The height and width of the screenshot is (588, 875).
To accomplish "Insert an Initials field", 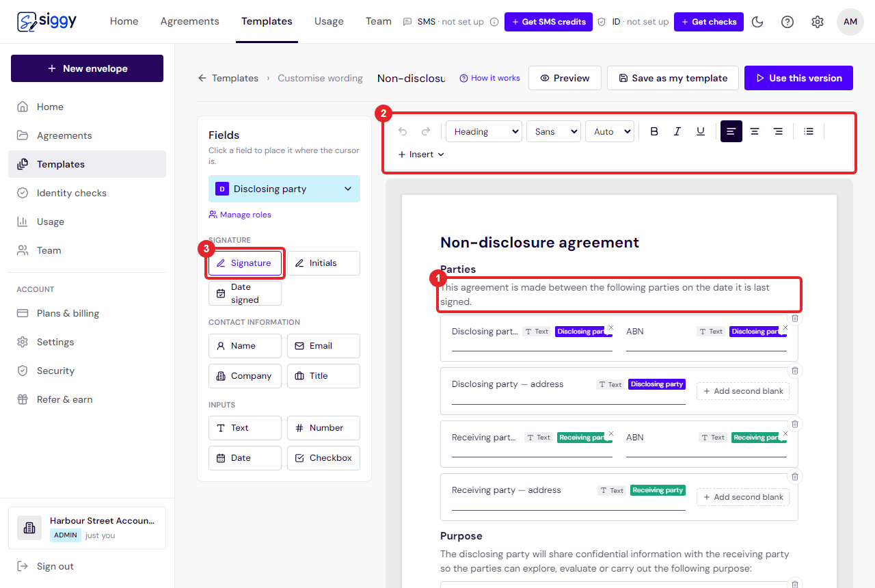I will [x=323, y=263].
